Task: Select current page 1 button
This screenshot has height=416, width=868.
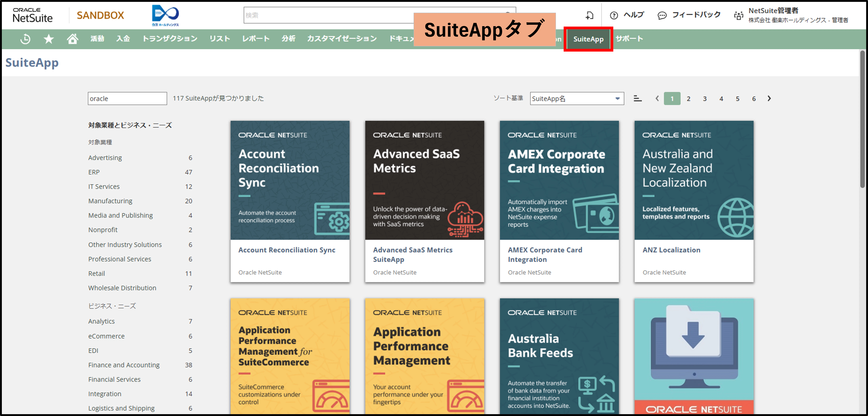Action: coord(672,99)
